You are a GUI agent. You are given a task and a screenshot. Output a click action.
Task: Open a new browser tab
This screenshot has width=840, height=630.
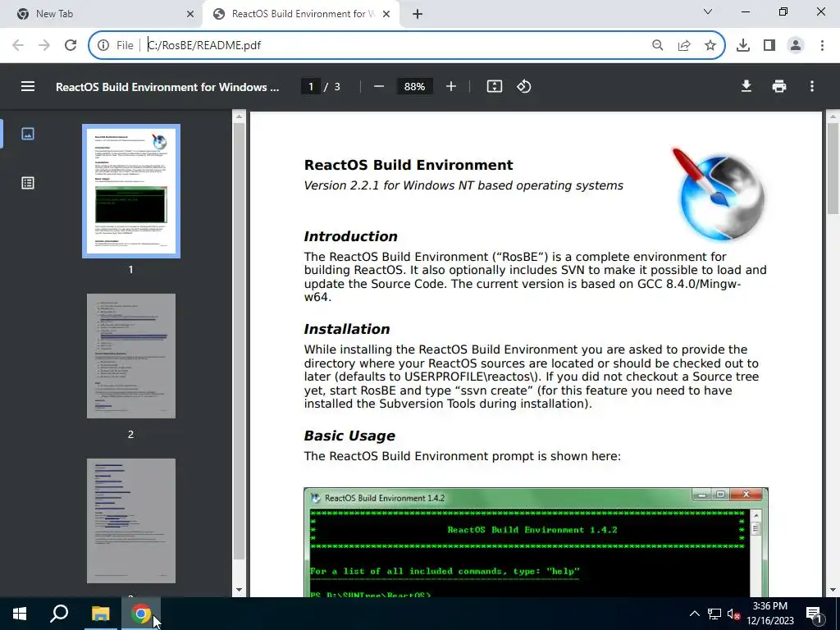pyautogui.click(x=418, y=14)
